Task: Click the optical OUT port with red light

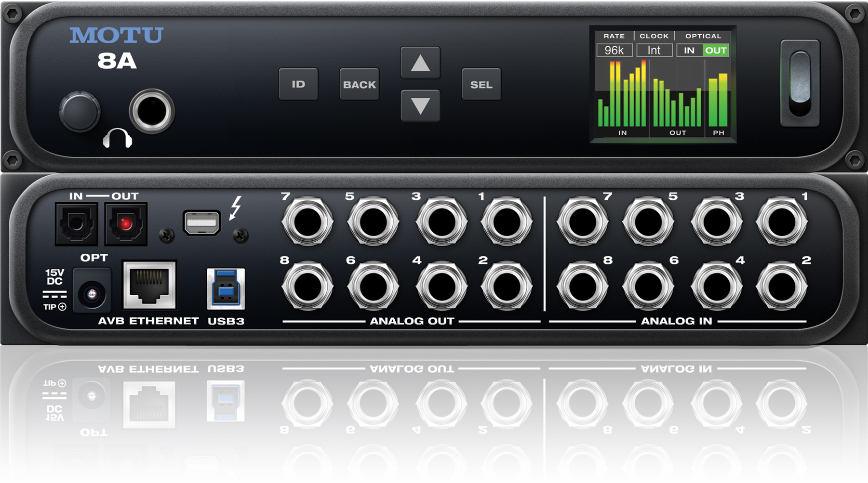Action: pos(126,224)
